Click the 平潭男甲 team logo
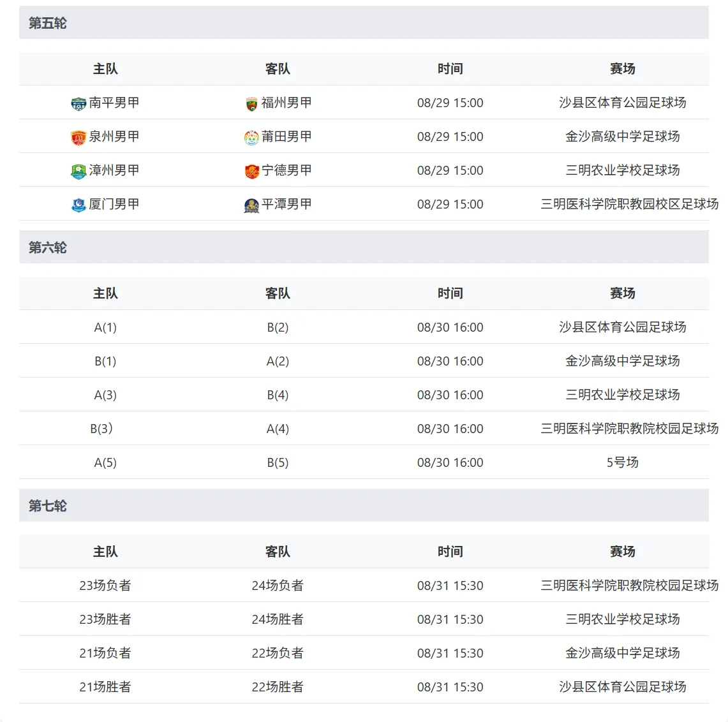The height and width of the screenshot is (722, 728). pos(251,205)
